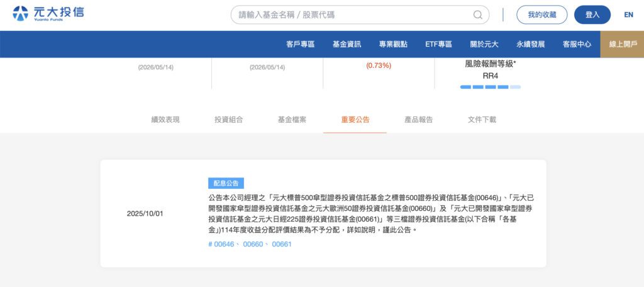Open the 客服中心 menu
644x287 pixels.
pos(577,45)
